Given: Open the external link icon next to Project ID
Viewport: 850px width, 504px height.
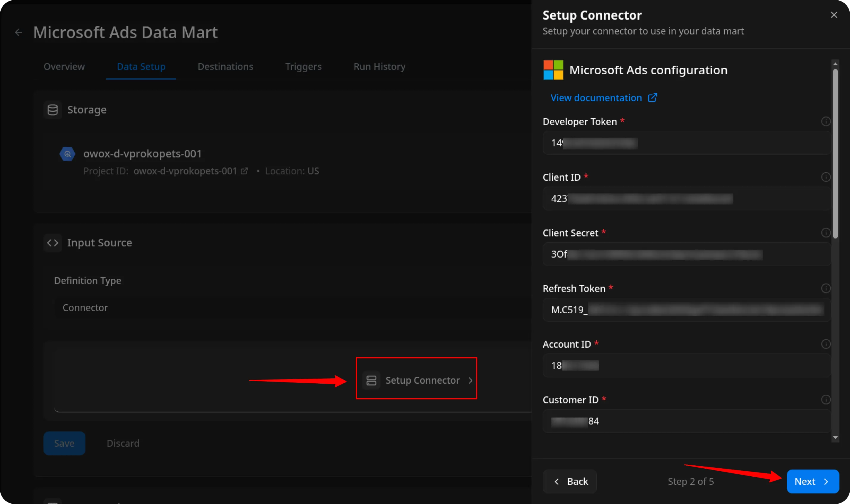Looking at the screenshot, I should pos(244,171).
